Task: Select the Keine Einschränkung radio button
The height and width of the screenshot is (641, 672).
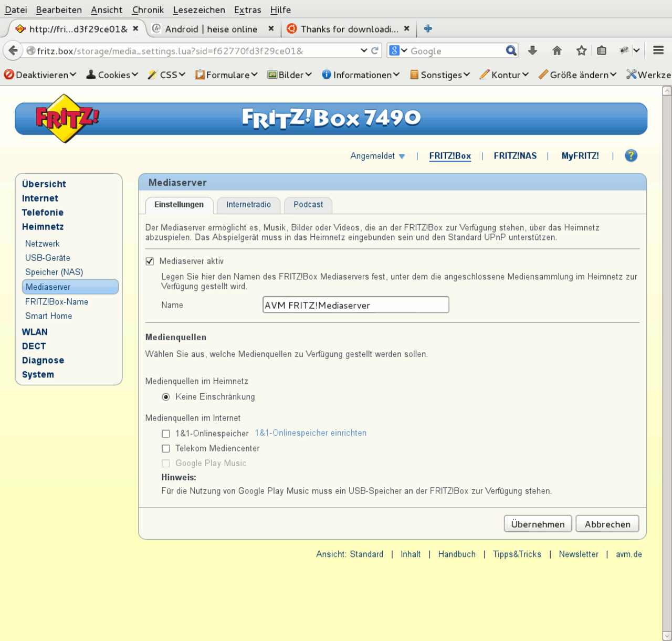Action: [166, 397]
